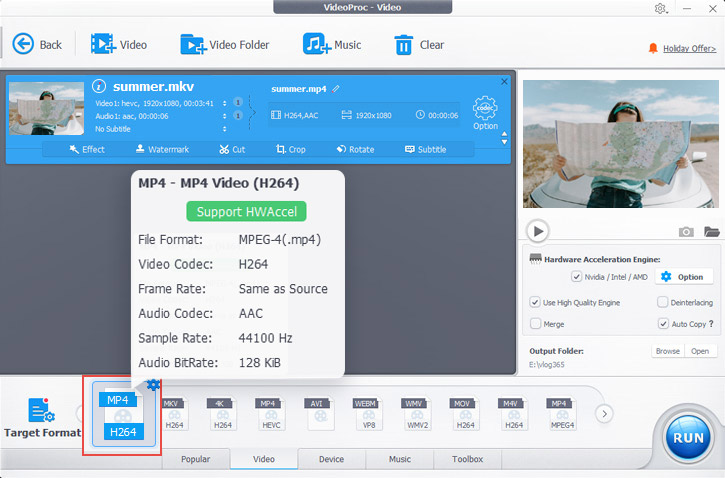Add a video with the Video icon
Screen dimensions: 725x478
click(118, 44)
